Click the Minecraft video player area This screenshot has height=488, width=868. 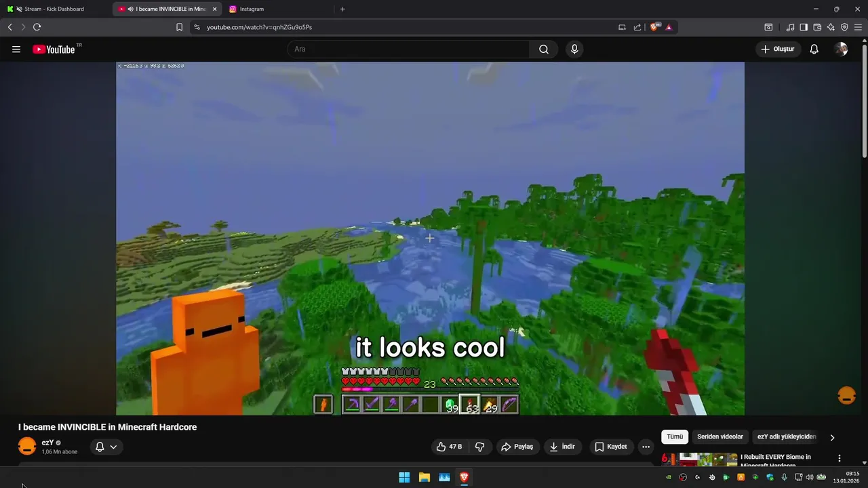point(430,239)
